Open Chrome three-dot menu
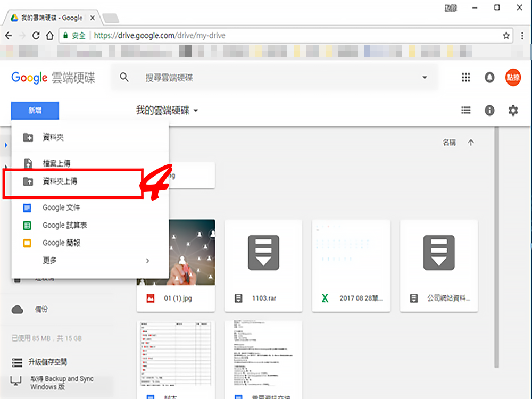Screen dimensions: 532x399 tap(522, 36)
